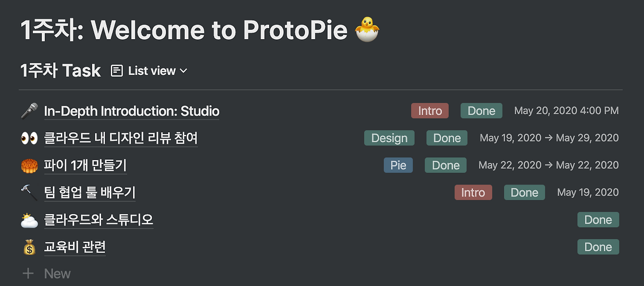Open the 교육비 관련 page
This screenshot has height=286, width=644.
point(75,247)
